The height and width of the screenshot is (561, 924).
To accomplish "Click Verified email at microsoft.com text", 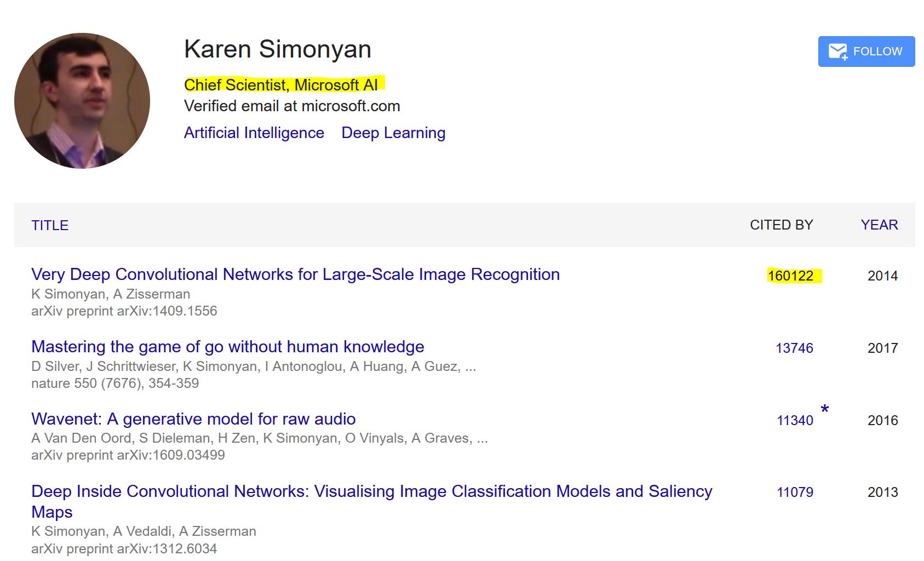I will [x=292, y=106].
